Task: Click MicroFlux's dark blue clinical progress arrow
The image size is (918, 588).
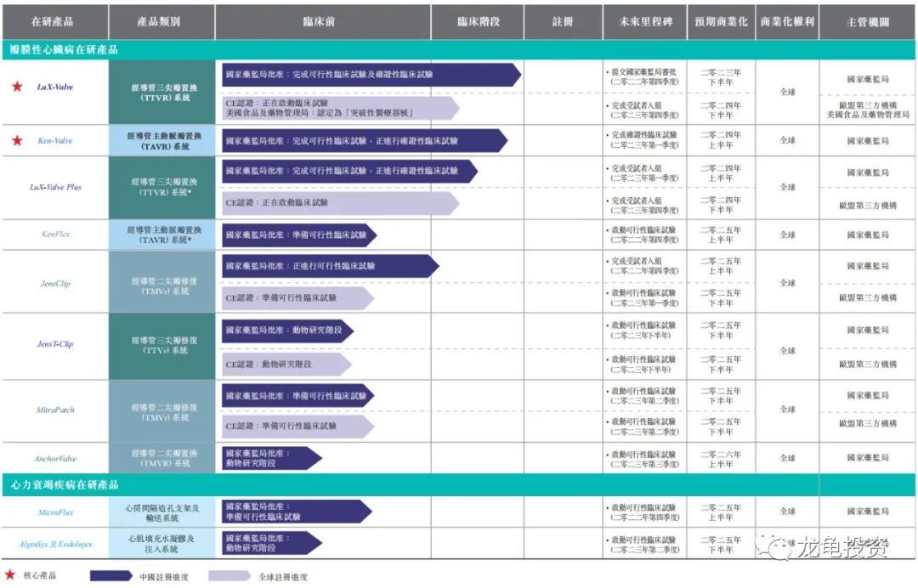Action: 296,512
